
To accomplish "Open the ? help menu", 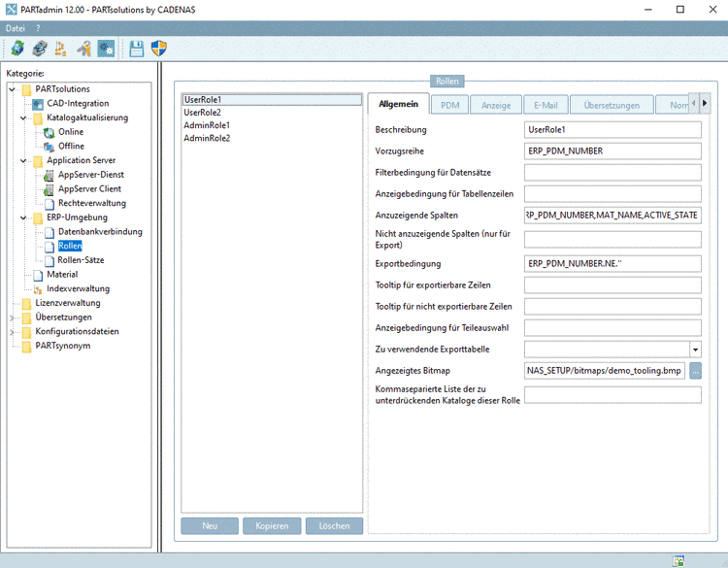I will (x=38, y=28).
